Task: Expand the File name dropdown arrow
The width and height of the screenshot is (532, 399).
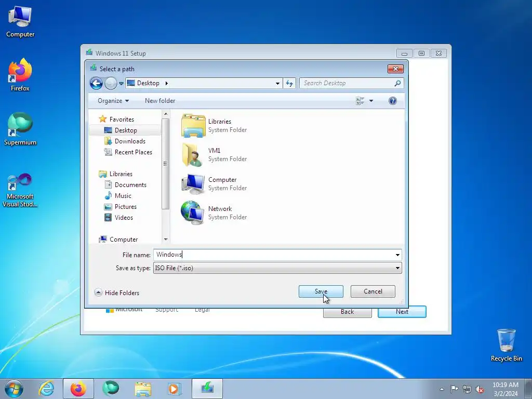Action: tap(397, 255)
